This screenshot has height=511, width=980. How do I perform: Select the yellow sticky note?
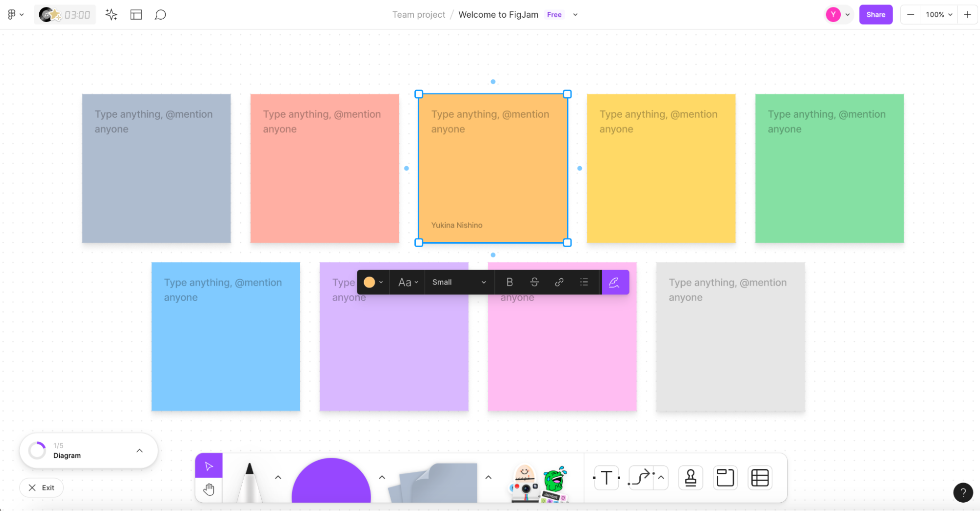[661, 168]
